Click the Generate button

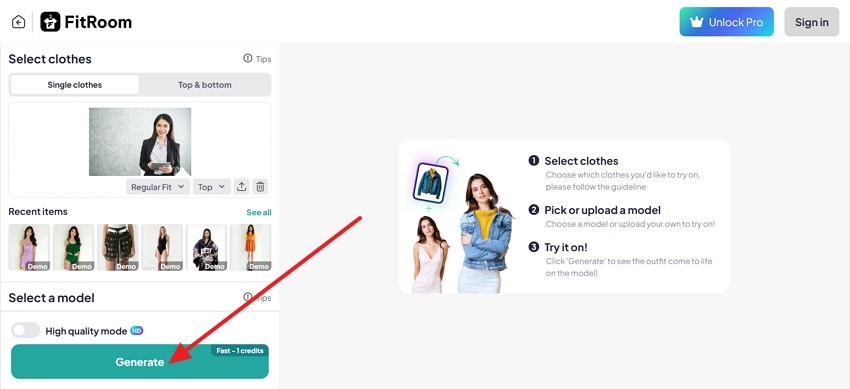click(140, 361)
